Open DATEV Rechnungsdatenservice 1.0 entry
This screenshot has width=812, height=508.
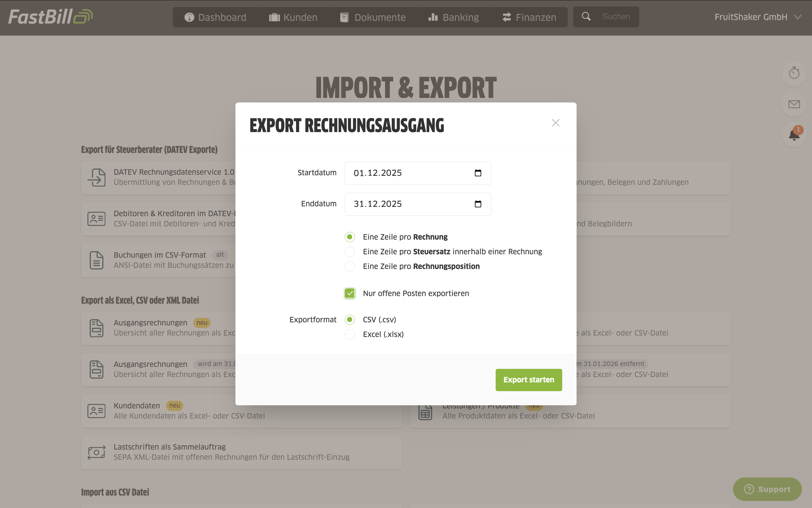point(158,178)
